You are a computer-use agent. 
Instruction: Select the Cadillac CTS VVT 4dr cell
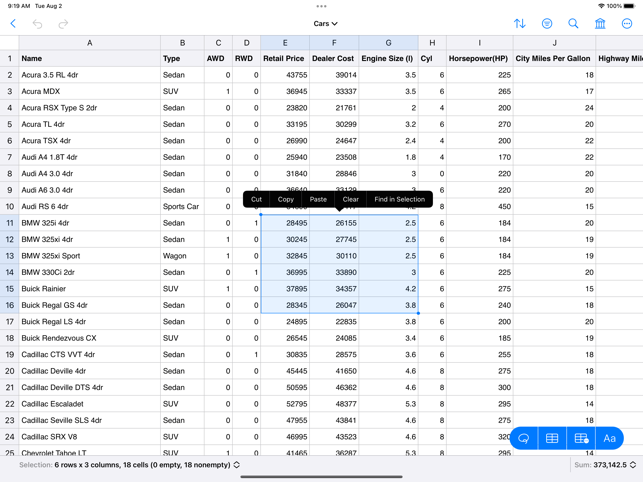pos(89,354)
